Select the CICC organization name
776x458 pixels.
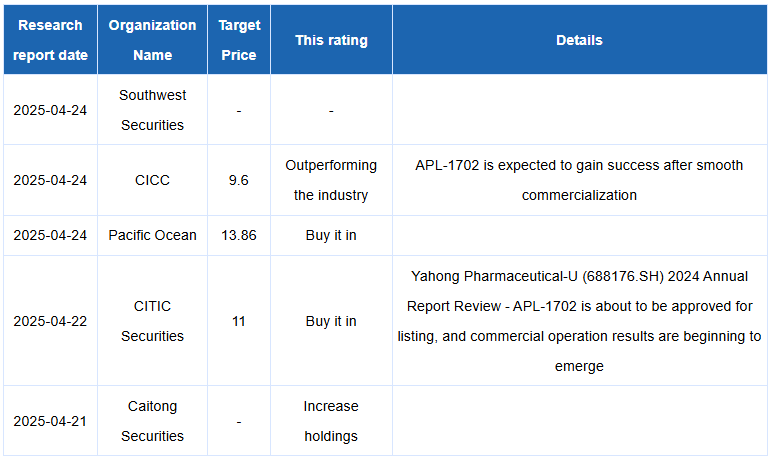(152, 180)
